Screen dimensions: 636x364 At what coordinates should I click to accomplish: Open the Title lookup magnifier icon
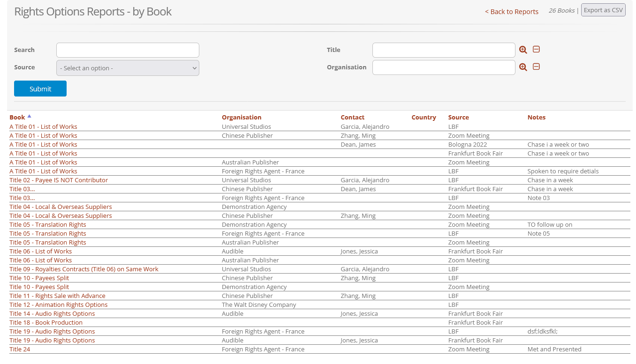click(x=523, y=50)
